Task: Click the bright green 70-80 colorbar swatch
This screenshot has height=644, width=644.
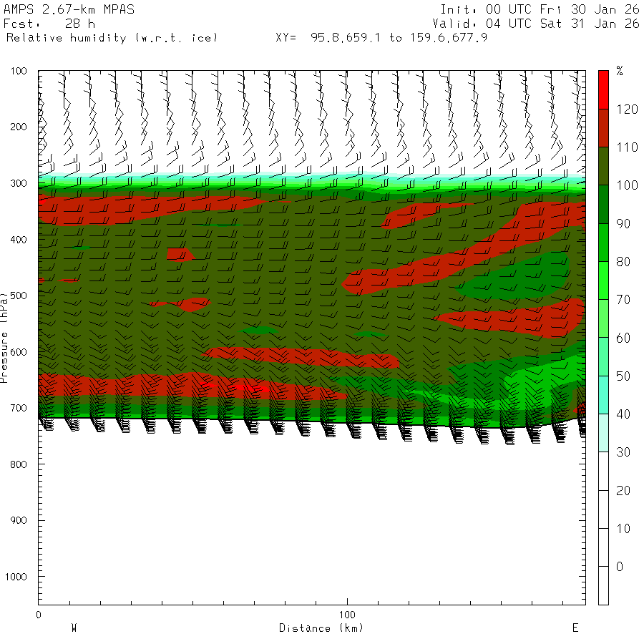Action: coord(603,280)
